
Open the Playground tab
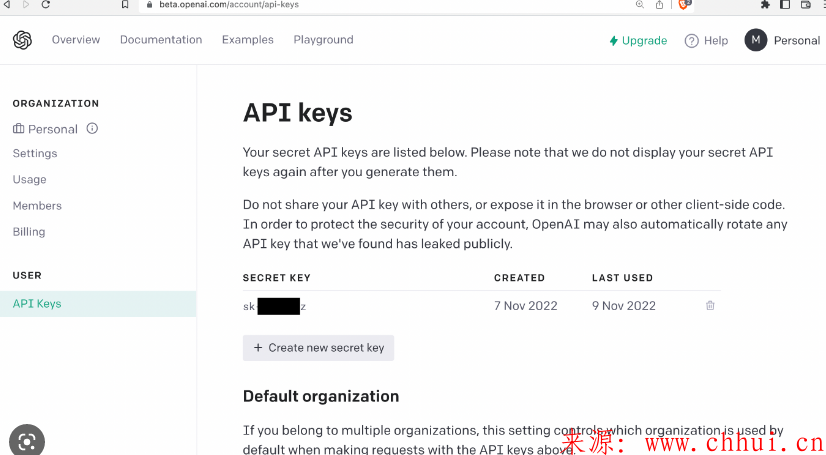[x=323, y=39]
